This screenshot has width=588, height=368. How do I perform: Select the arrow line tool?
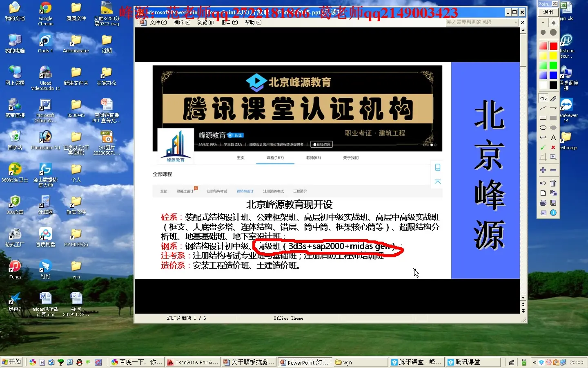click(553, 108)
